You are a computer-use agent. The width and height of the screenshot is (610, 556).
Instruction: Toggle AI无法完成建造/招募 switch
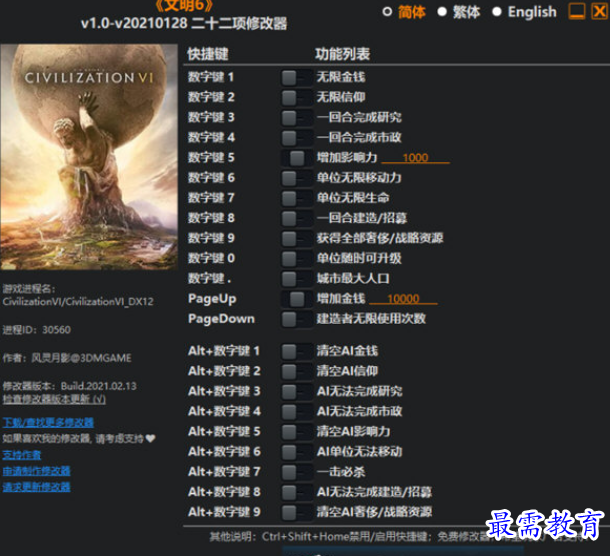(x=296, y=492)
